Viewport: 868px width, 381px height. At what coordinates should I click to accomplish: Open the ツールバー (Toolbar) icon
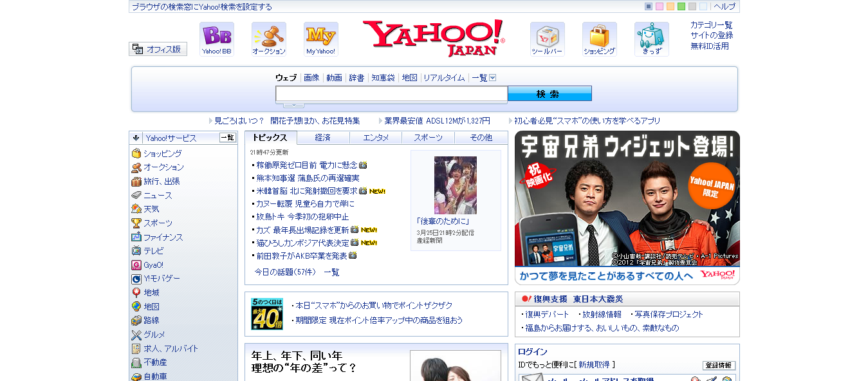pyautogui.click(x=548, y=39)
